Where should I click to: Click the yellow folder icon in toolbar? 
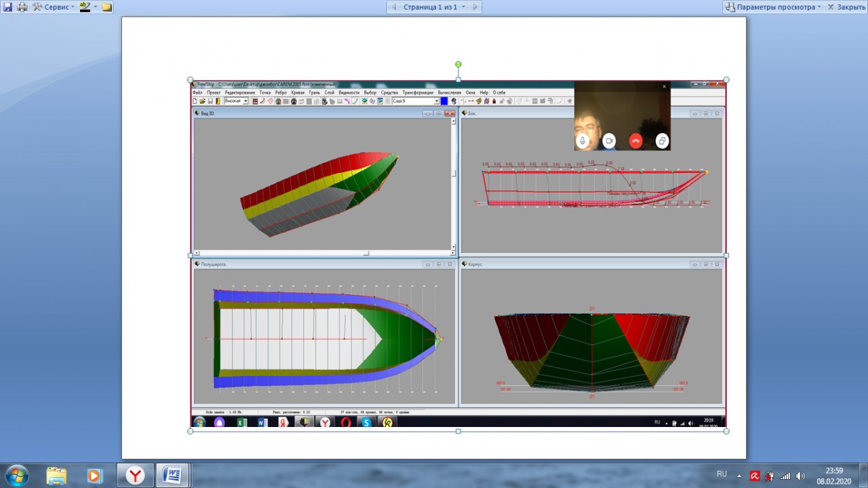(107, 7)
